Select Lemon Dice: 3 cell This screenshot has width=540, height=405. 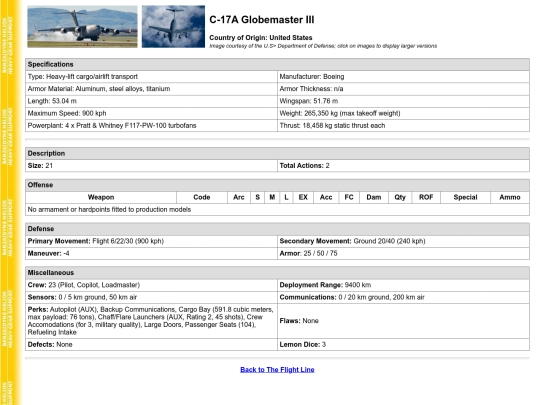click(403, 344)
